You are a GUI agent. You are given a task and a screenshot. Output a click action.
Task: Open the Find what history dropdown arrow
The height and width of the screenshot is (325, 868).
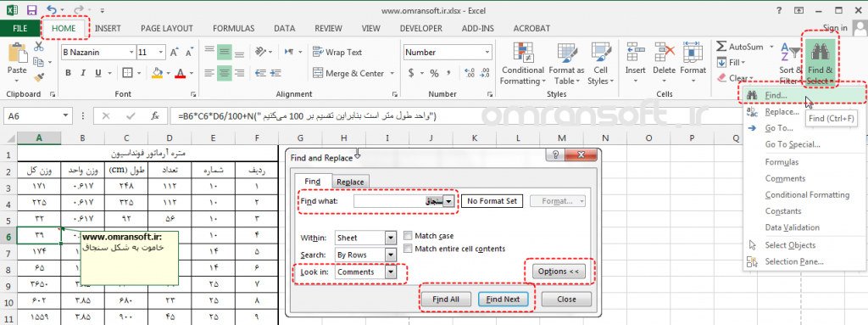click(x=450, y=201)
